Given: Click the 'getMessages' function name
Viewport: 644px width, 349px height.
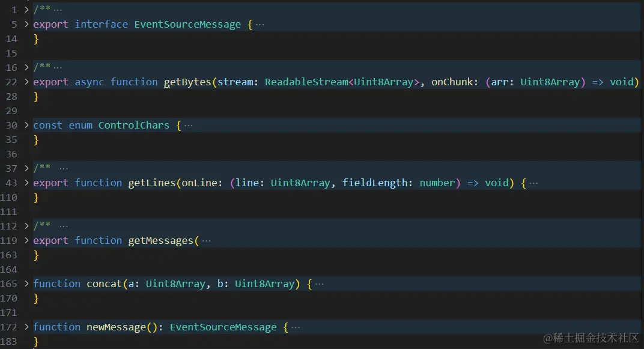Looking at the screenshot, I should [160, 241].
